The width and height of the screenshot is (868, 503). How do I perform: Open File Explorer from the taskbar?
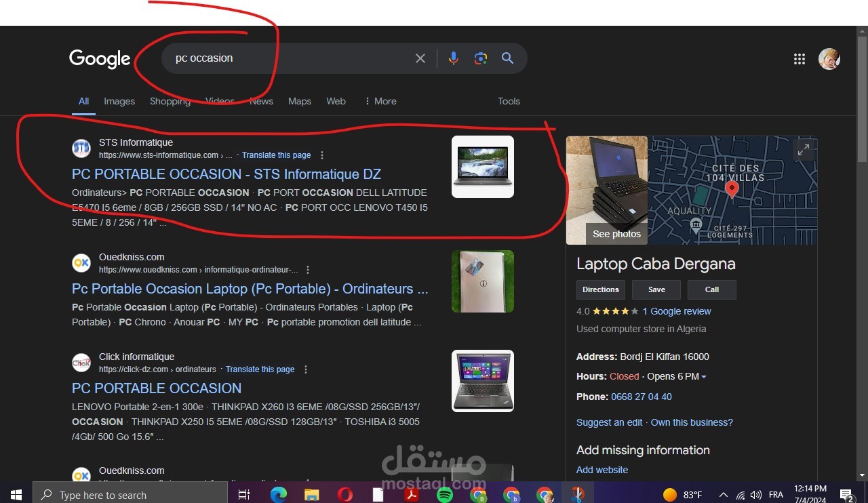tap(311, 494)
